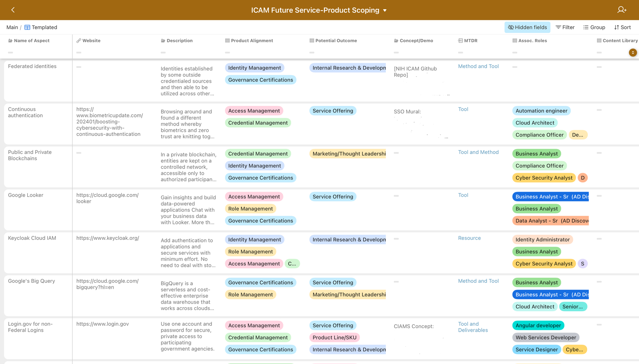Open the Continuous authentication record
The height and width of the screenshot is (364, 639).
coord(25,112)
